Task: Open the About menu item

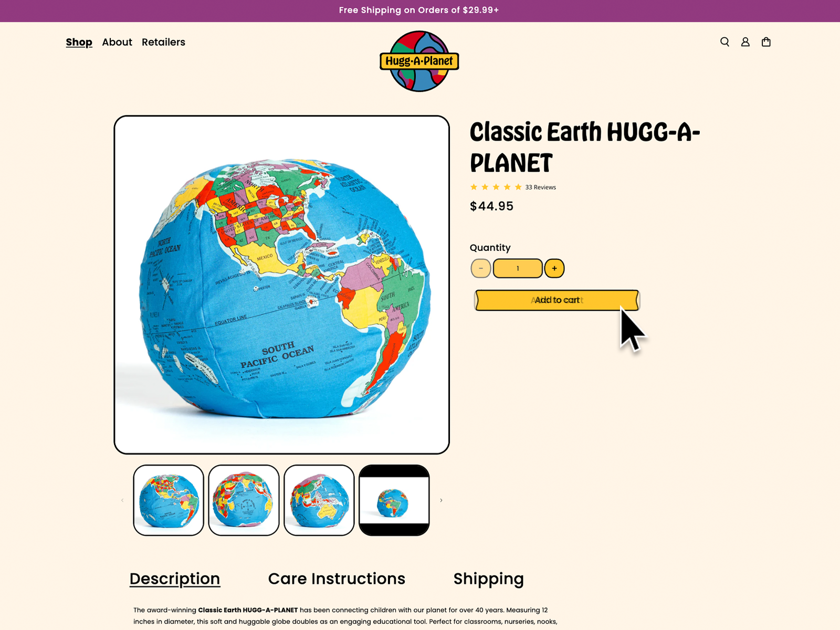Action: point(117,42)
